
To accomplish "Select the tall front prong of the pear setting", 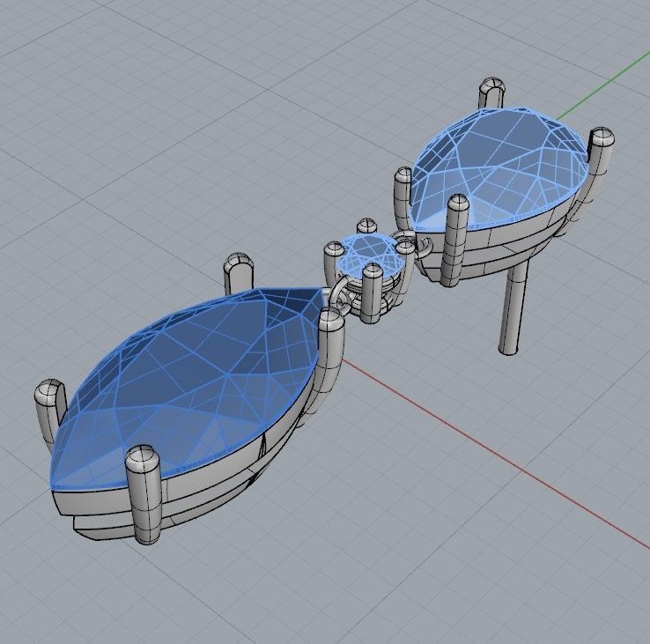I will (x=454, y=241).
